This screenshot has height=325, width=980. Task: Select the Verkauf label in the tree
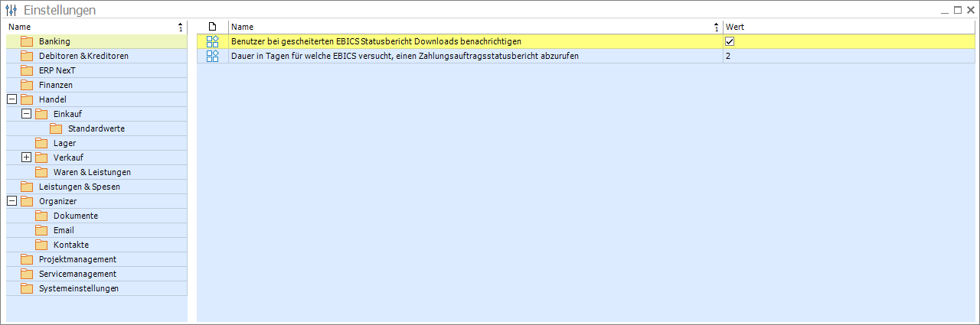pyautogui.click(x=68, y=158)
